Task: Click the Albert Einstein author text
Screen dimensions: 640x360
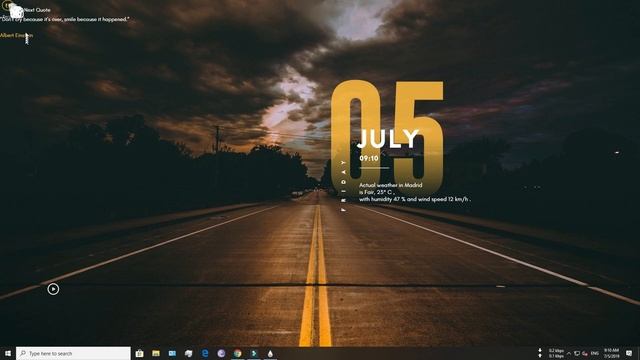Action: (x=16, y=36)
